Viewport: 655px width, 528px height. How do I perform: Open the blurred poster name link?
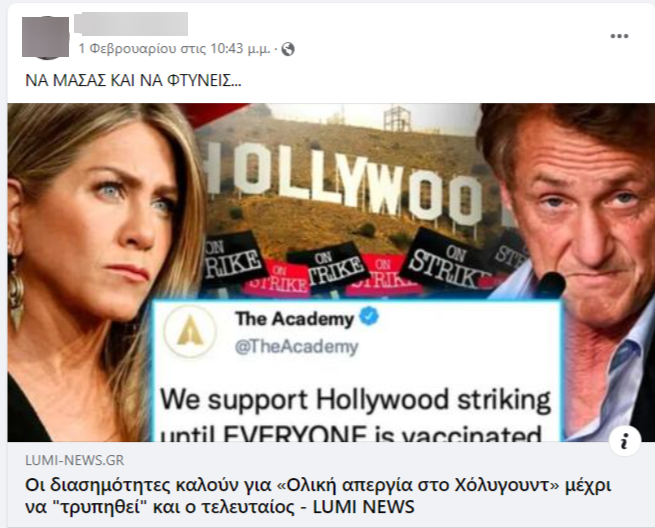coord(131,23)
